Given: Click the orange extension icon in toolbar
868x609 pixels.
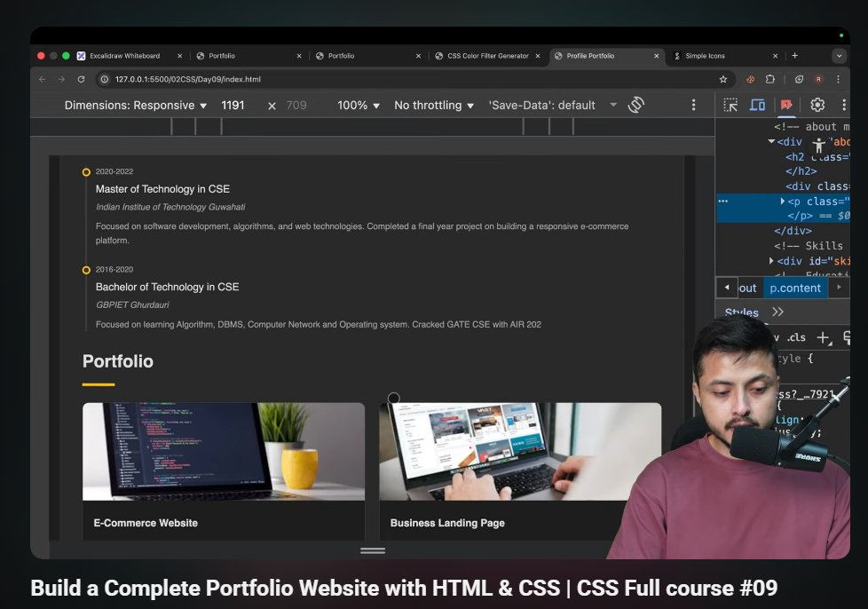Looking at the screenshot, I should (x=751, y=79).
